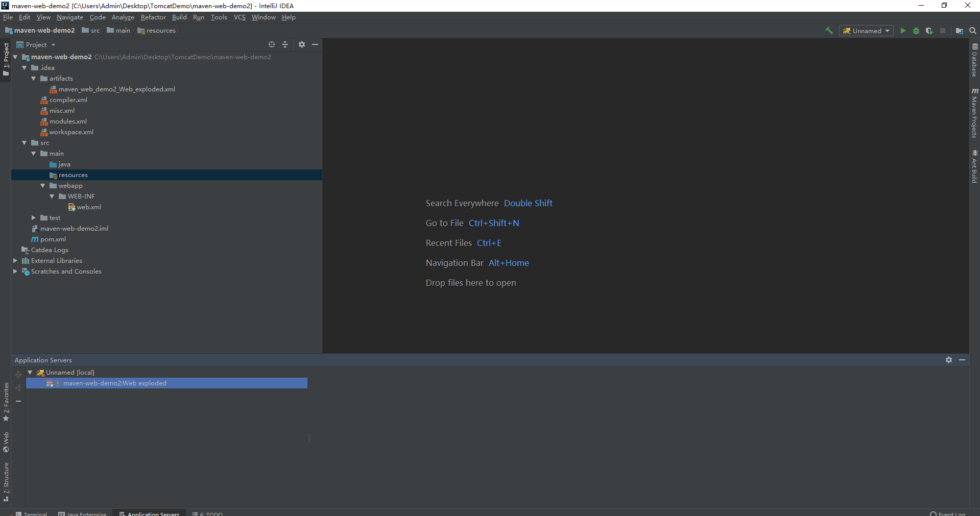
Task: Collapse the WEB-INF folder
Action: [x=51, y=196]
